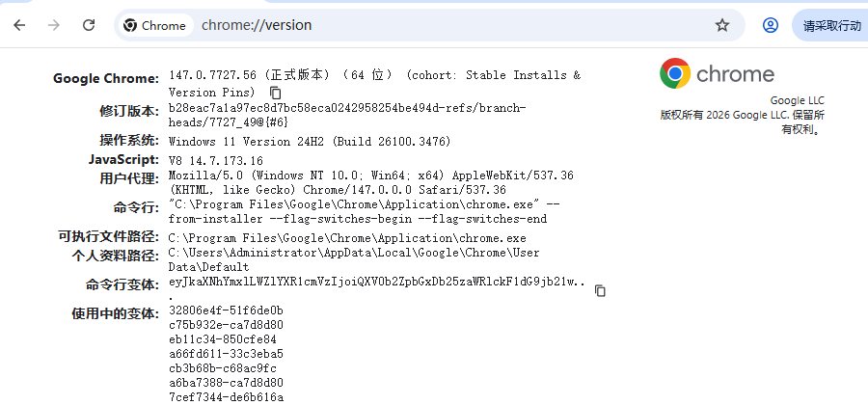The width and height of the screenshot is (868, 405).
Task: Click the browser Back arrow
Action: click(19, 25)
